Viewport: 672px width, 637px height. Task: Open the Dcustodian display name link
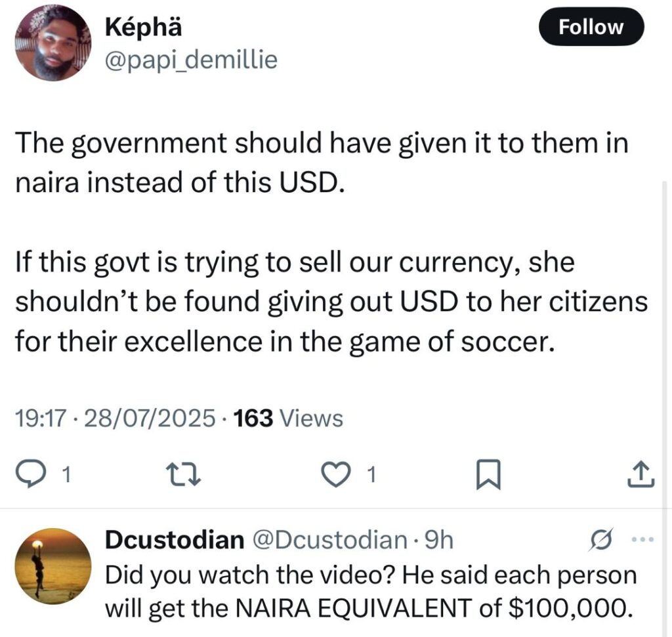(x=175, y=540)
